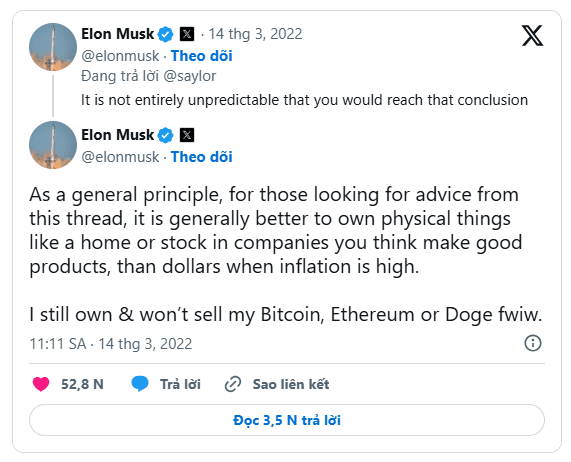Click the blue reply speech bubble icon
Screen dimensions: 571x462
140,384
